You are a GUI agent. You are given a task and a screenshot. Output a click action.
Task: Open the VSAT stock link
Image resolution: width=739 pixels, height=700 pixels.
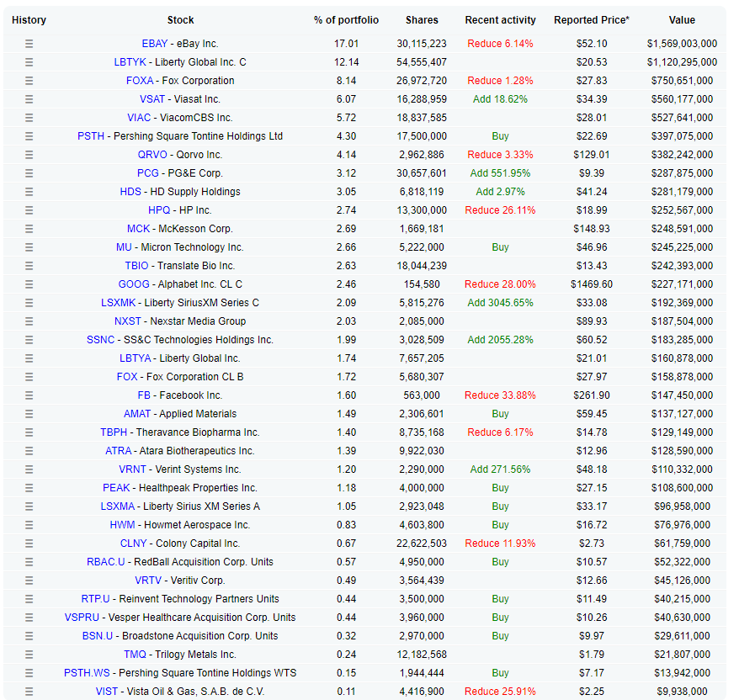click(152, 99)
